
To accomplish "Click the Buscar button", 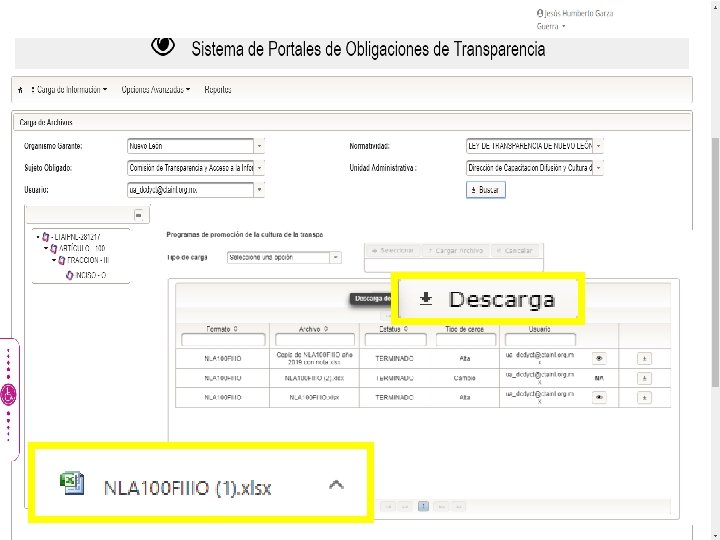I will point(486,190).
